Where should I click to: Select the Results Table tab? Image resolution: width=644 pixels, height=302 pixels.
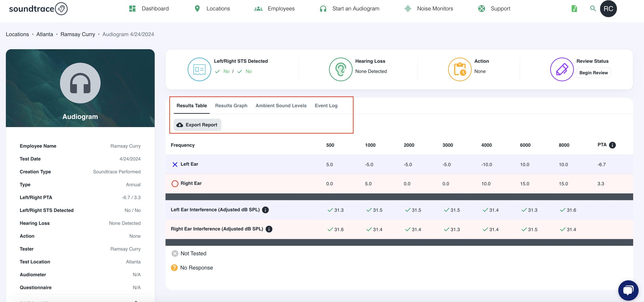click(192, 106)
